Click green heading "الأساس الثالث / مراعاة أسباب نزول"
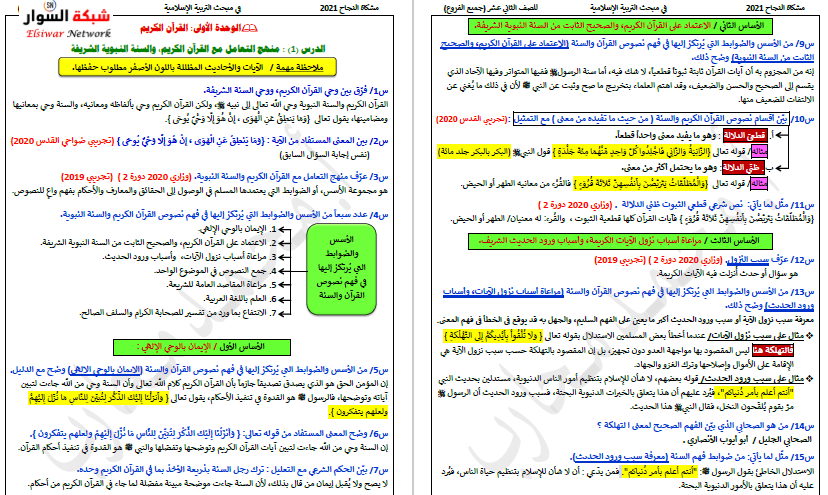The height and width of the screenshot is (495, 828). [620, 241]
